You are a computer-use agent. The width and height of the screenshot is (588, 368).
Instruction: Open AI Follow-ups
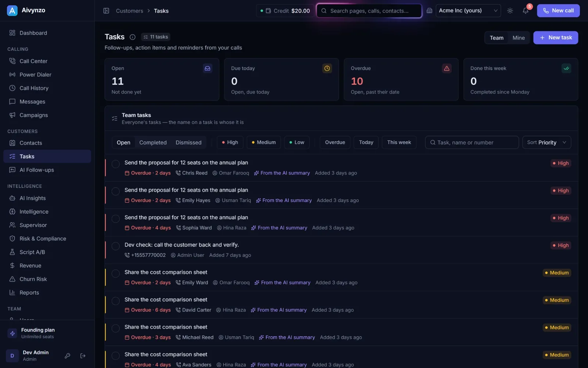tap(47, 170)
